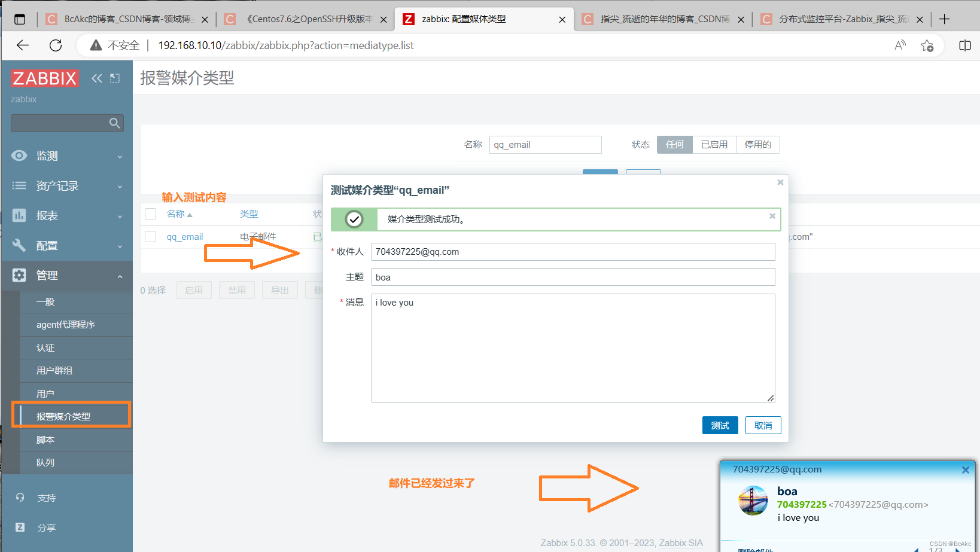Click the sidebar search box
This screenshot has height=552, width=980.
[67, 123]
